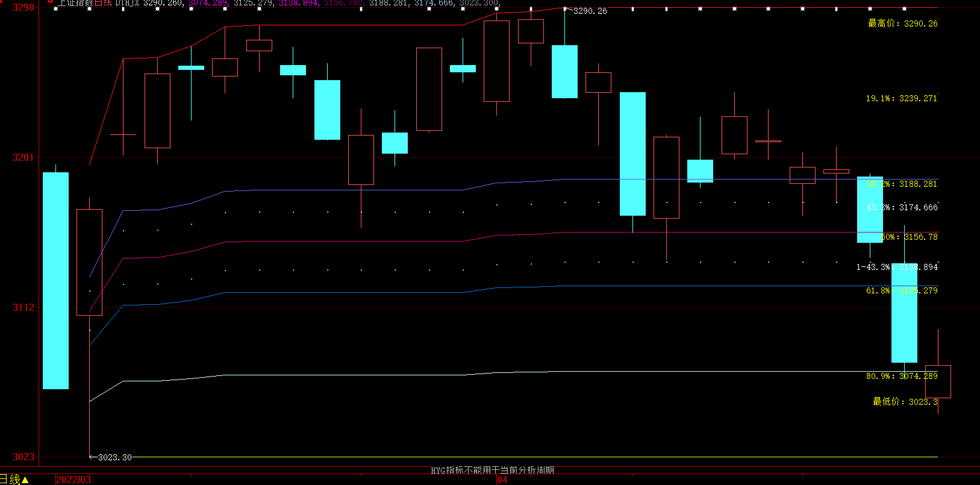
Task: Click the red 日线 label in the header
Action: [104, 3]
